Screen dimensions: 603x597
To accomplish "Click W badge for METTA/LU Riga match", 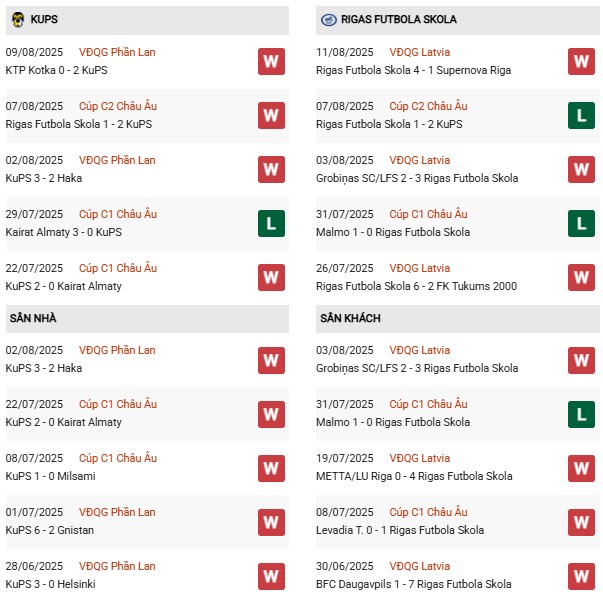I will coord(581,468).
